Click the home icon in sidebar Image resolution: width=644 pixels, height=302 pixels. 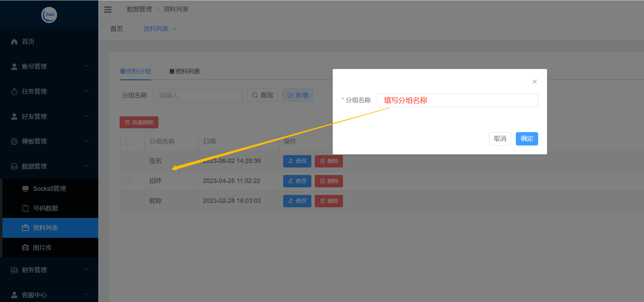coord(14,42)
